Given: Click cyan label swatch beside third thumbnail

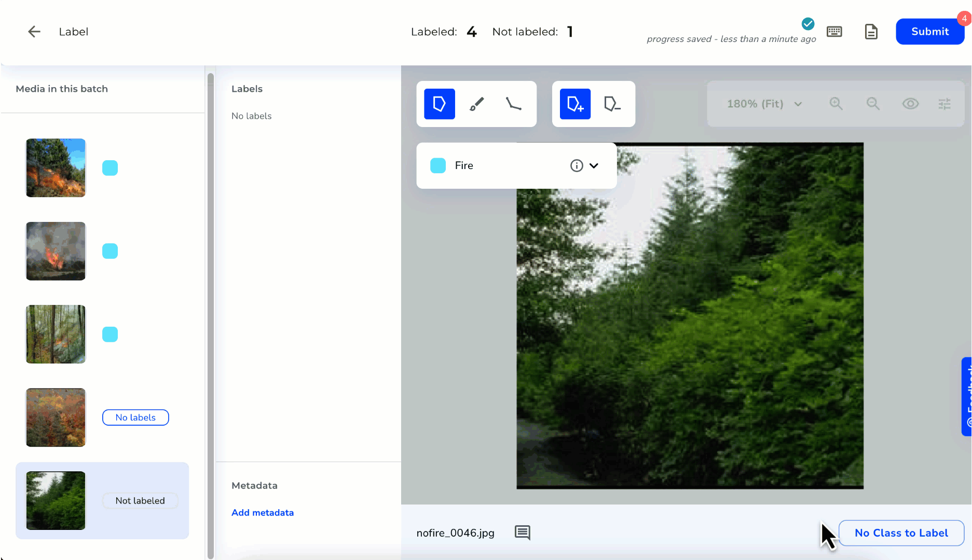Looking at the screenshot, I should (110, 334).
